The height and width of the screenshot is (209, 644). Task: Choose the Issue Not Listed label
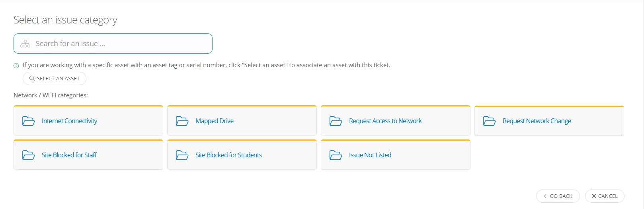[370, 155]
